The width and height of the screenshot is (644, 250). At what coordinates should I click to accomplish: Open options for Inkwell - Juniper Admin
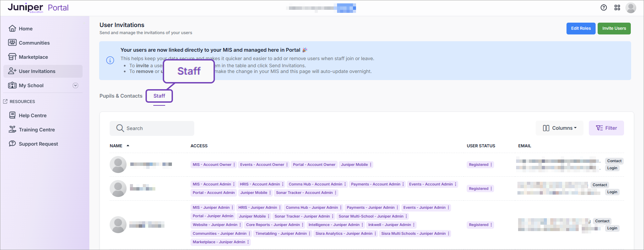[x=414, y=225]
